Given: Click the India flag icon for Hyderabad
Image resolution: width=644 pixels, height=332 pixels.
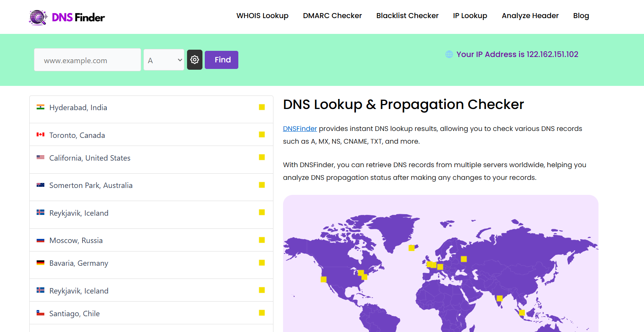Looking at the screenshot, I should [x=40, y=107].
